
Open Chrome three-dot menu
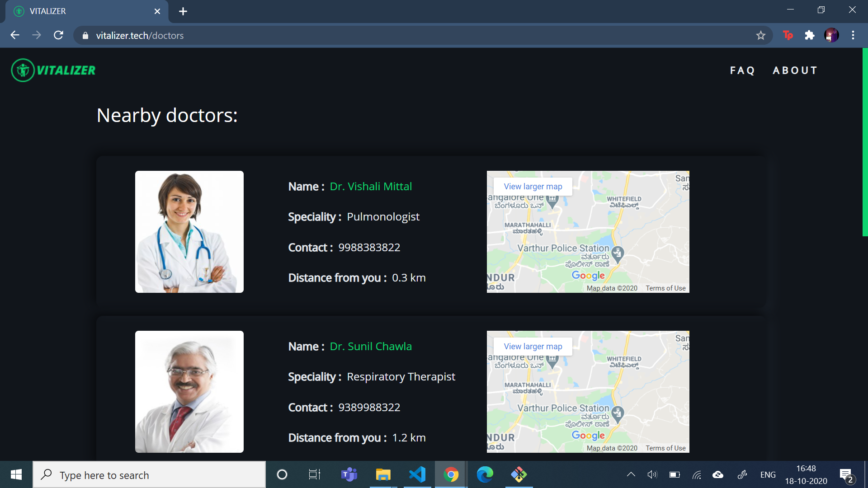click(x=853, y=35)
